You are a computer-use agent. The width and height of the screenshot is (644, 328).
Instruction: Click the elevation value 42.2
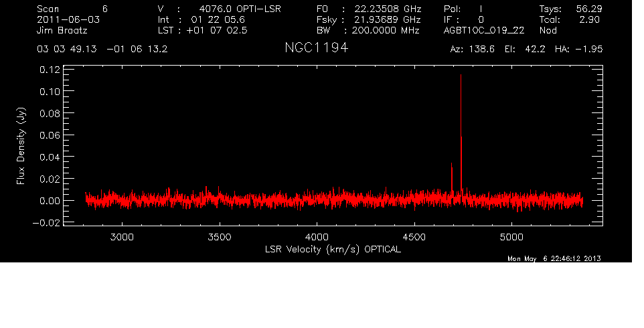[x=535, y=50]
